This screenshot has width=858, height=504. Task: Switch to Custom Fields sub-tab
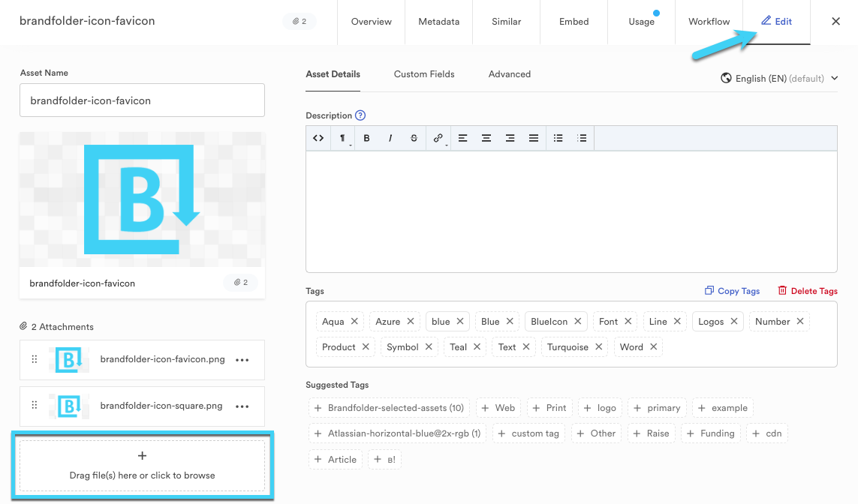tap(424, 74)
